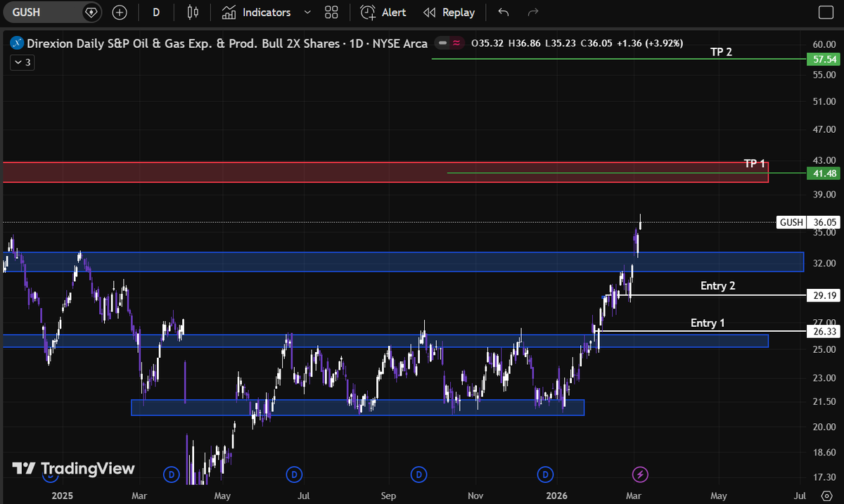This screenshot has height=504, width=844.
Task: Click the layout square icon at top right
Action: pyautogui.click(x=825, y=13)
